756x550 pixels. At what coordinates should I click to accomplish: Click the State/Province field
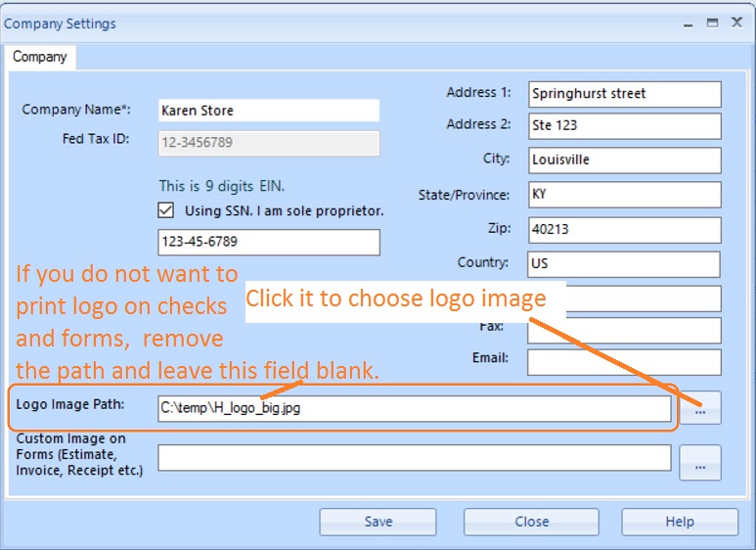click(623, 194)
